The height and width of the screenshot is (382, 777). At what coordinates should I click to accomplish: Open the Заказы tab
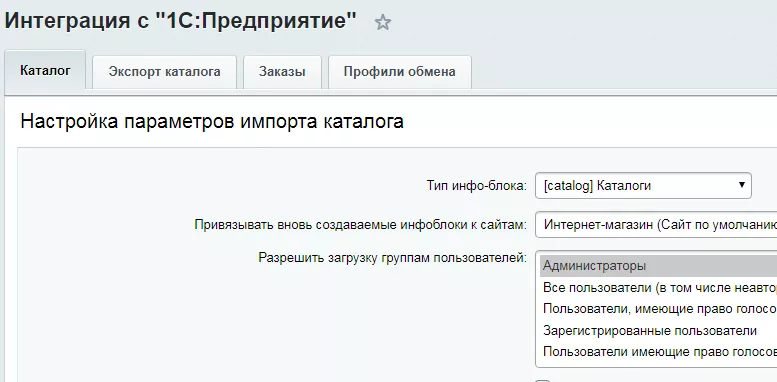click(282, 72)
